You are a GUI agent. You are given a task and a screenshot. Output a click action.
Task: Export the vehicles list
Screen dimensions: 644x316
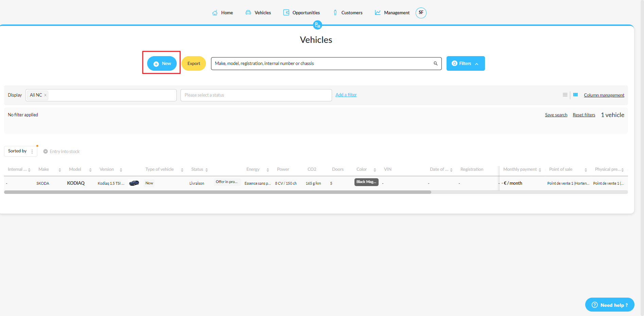point(194,64)
